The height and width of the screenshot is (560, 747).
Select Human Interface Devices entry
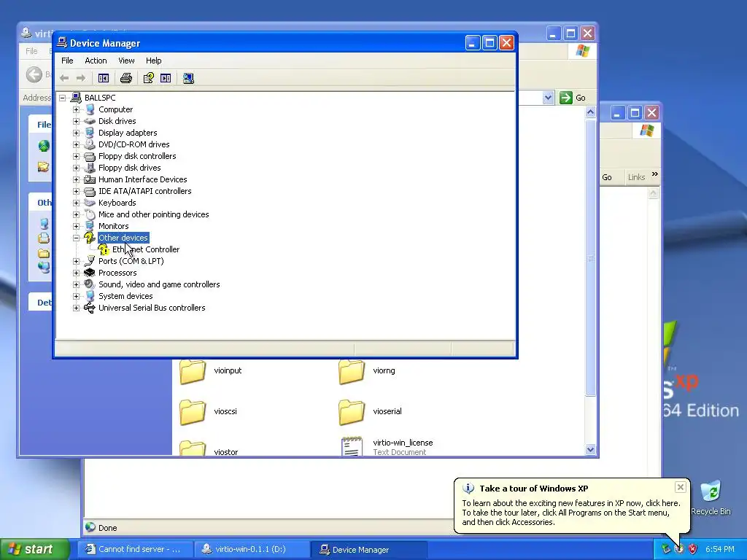point(142,179)
